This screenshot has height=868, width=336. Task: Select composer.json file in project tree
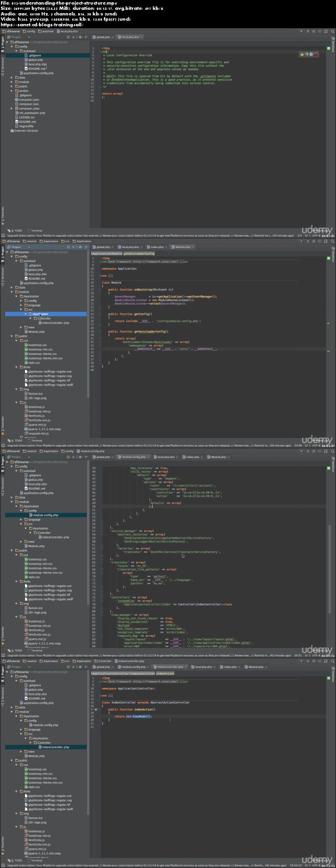tap(27, 100)
